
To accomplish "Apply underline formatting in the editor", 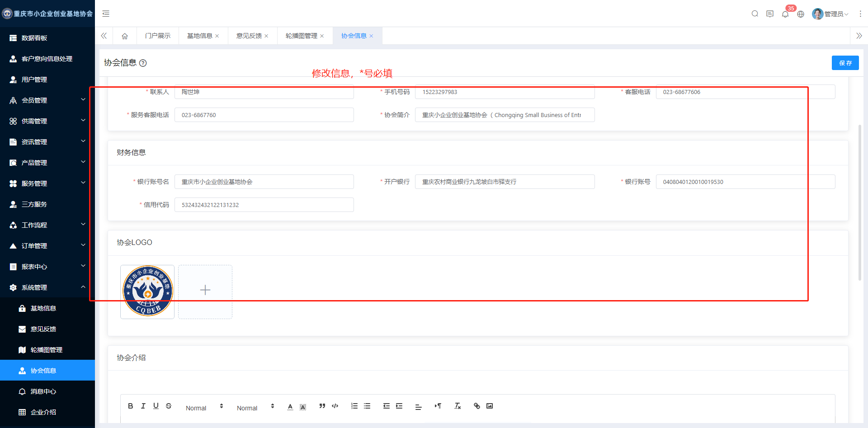I will [x=156, y=406].
